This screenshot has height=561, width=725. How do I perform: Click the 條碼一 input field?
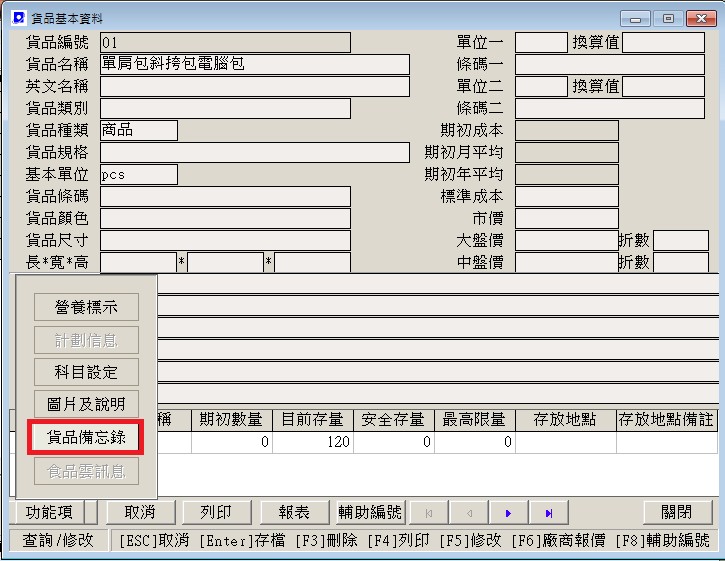point(610,64)
